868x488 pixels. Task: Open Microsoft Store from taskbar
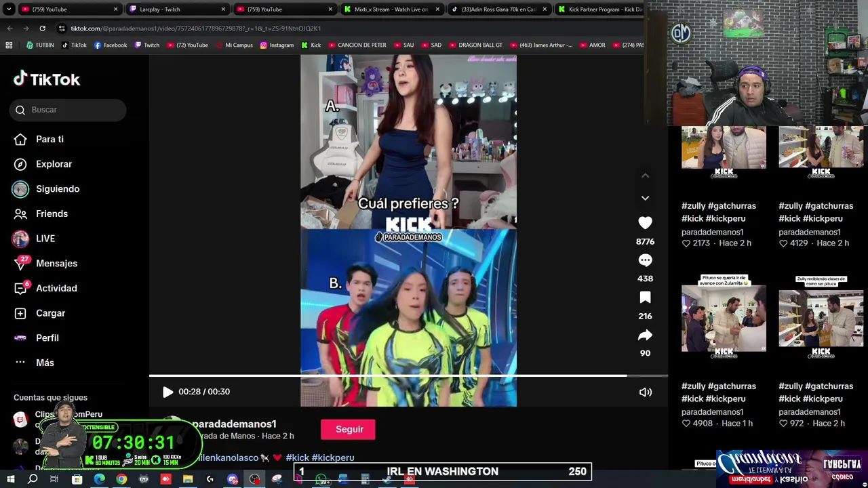coord(77,479)
